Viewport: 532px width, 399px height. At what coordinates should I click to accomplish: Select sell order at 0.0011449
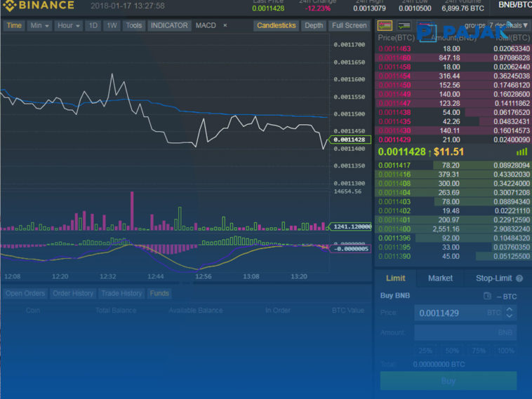coord(453,94)
